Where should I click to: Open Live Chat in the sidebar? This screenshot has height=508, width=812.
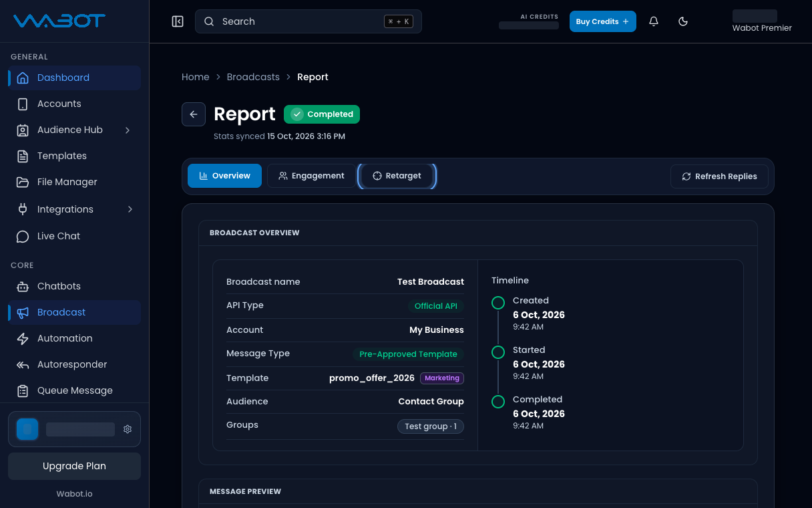74,236
